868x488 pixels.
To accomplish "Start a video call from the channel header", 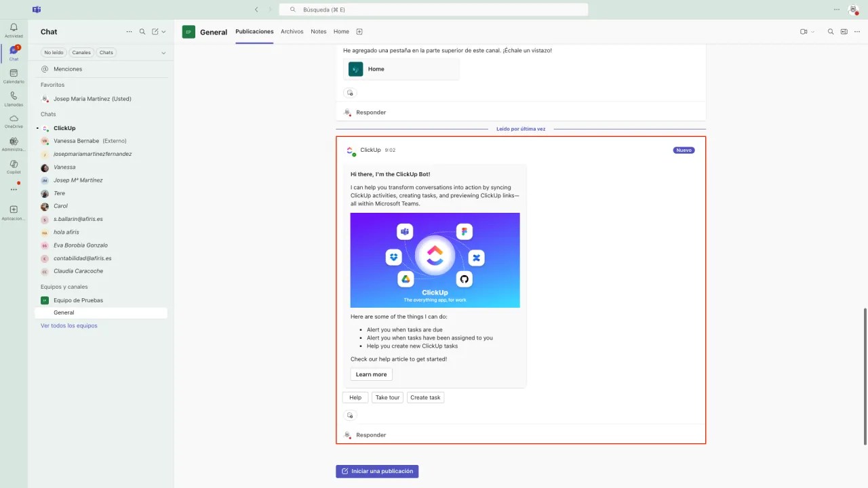I will pyautogui.click(x=802, y=32).
